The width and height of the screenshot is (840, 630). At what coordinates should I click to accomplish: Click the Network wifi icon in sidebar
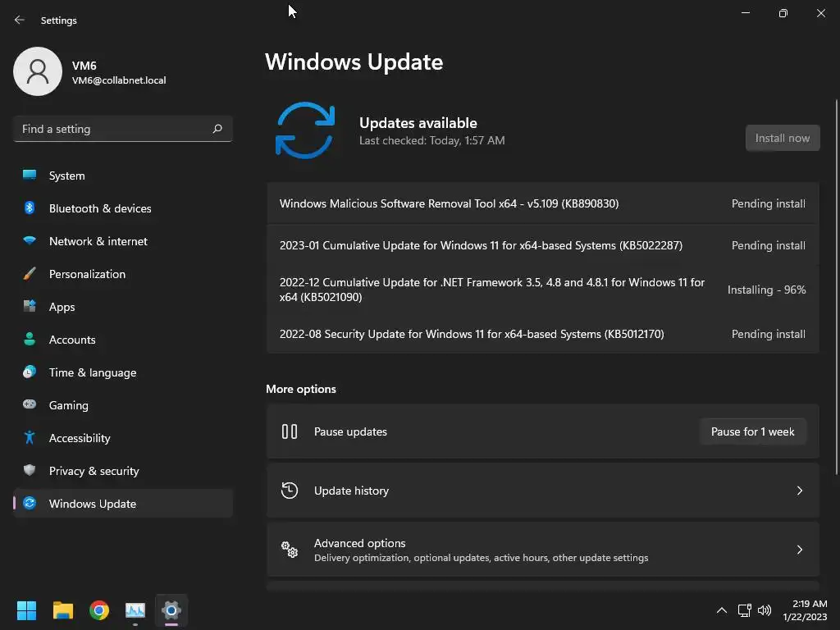click(x=30, y=240)
